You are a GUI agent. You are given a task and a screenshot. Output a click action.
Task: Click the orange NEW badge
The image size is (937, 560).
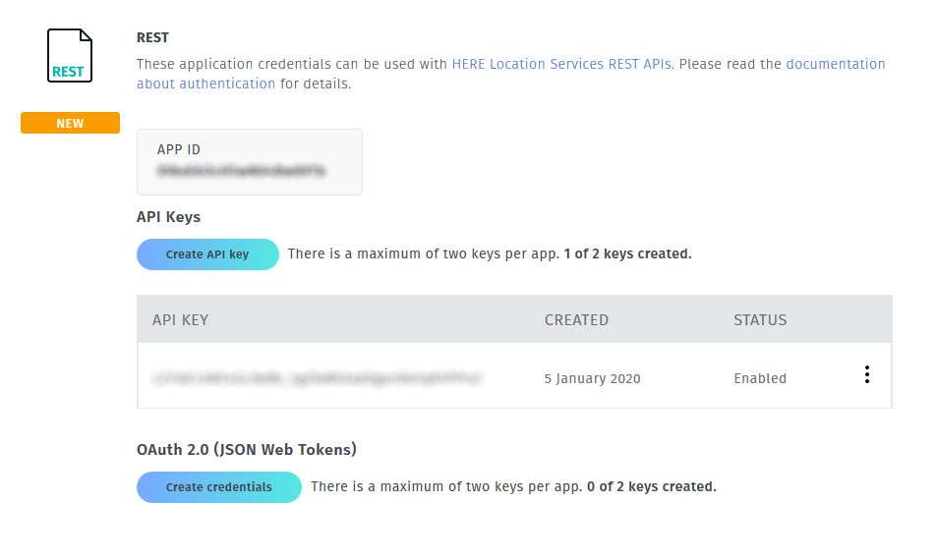pyautogui.click(x=70, y=123)
